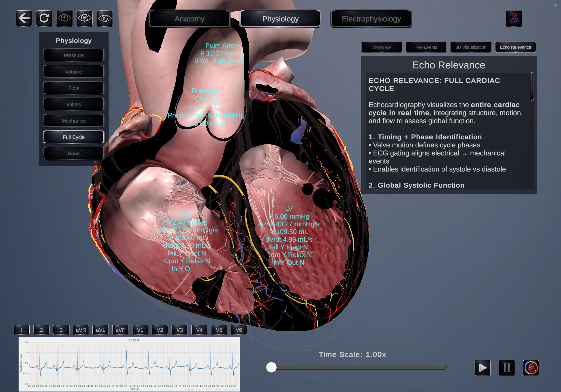Open the Overview info tab
Image resolution: width=561 pixels, height=392 pixels.
pos(382,47)
